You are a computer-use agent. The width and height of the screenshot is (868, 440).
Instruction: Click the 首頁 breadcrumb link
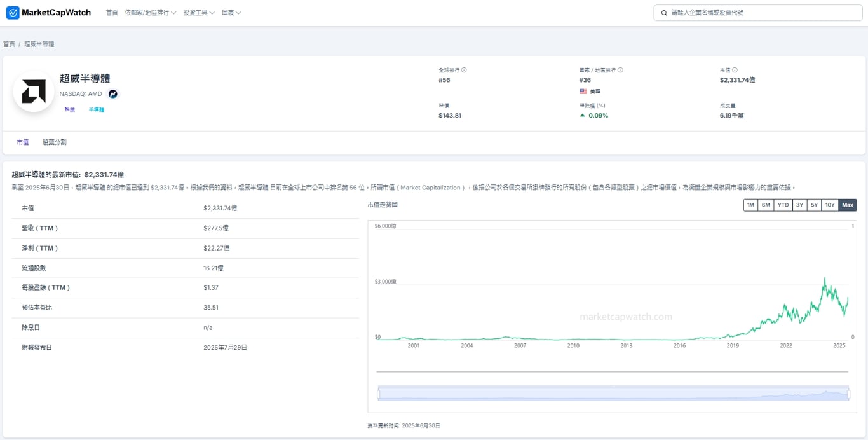coord(9,45)
